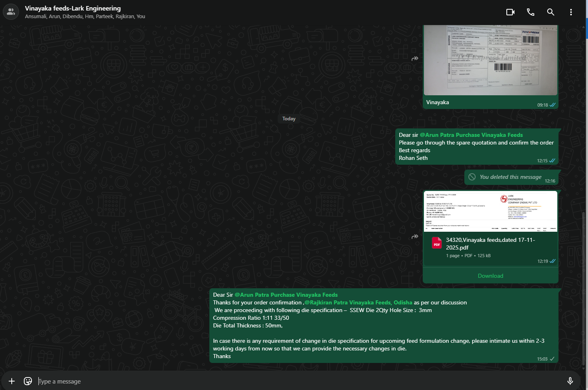This screenshot has width=588, height=390.
Task: Click the deleted message bubble
Action: click(x=510, y=177)
